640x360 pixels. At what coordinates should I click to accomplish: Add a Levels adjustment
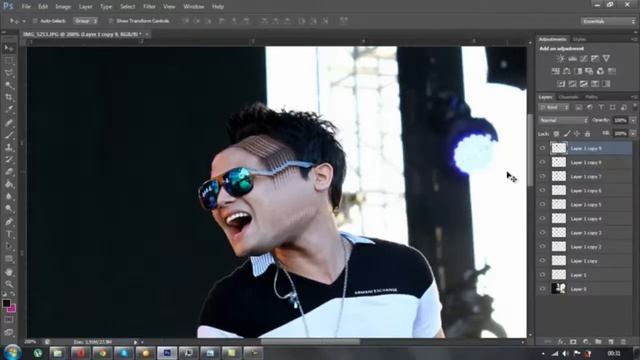[x=572, y=59]
